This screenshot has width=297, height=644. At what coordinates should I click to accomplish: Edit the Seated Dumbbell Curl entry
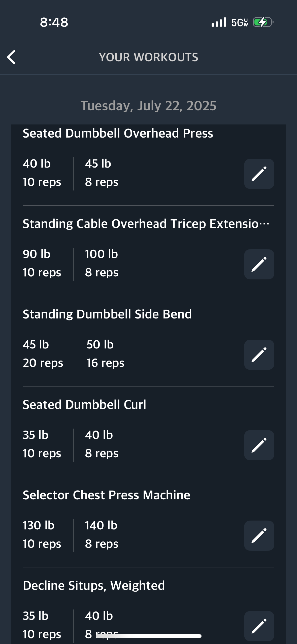[259, 445]
